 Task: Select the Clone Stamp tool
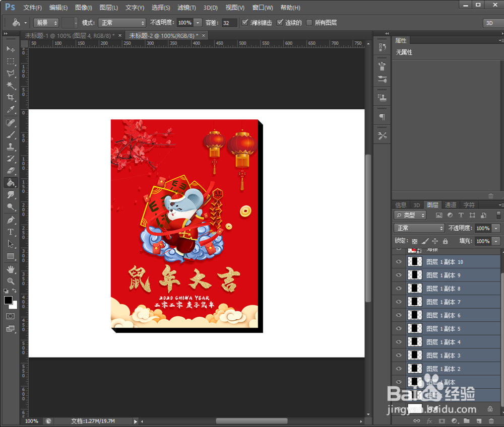pyautogui.click(x=11, y=147)
